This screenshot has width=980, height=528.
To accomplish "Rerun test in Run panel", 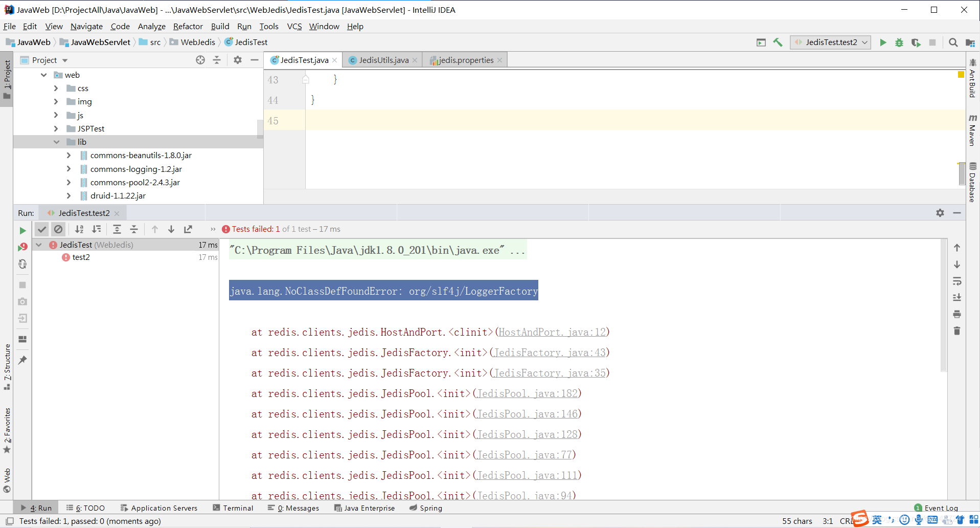I will click(22, 231).
